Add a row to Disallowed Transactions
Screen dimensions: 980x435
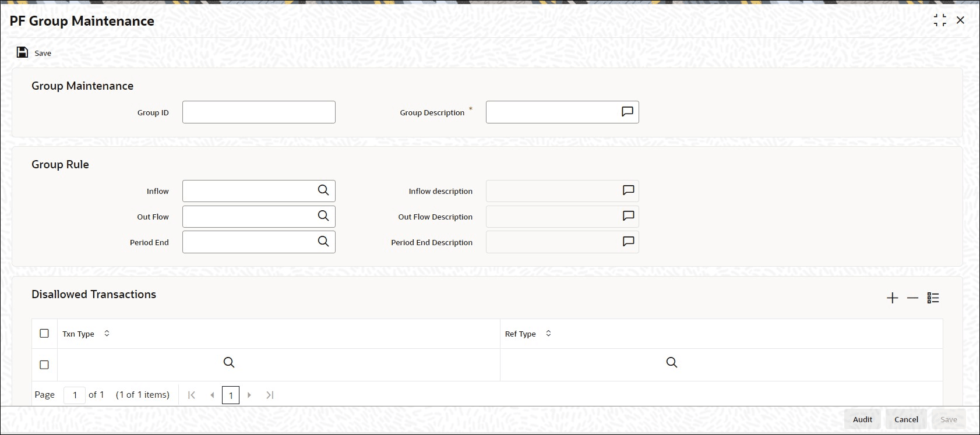(x=892, y=298)
